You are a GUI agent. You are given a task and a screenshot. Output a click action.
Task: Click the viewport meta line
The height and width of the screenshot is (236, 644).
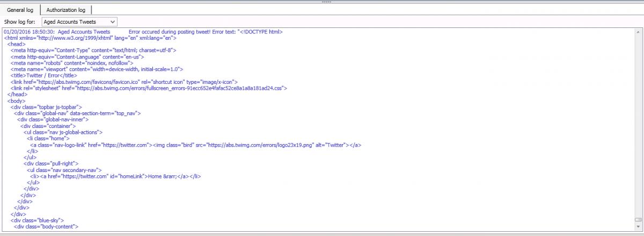pyautogui.click(x=97, y=69)
